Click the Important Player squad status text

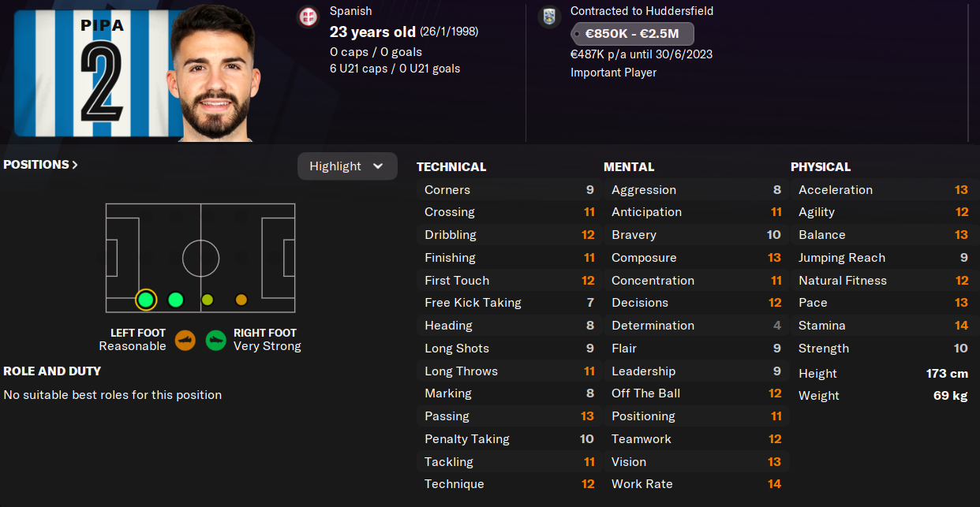pyautogui.click(x=613, y=73)
